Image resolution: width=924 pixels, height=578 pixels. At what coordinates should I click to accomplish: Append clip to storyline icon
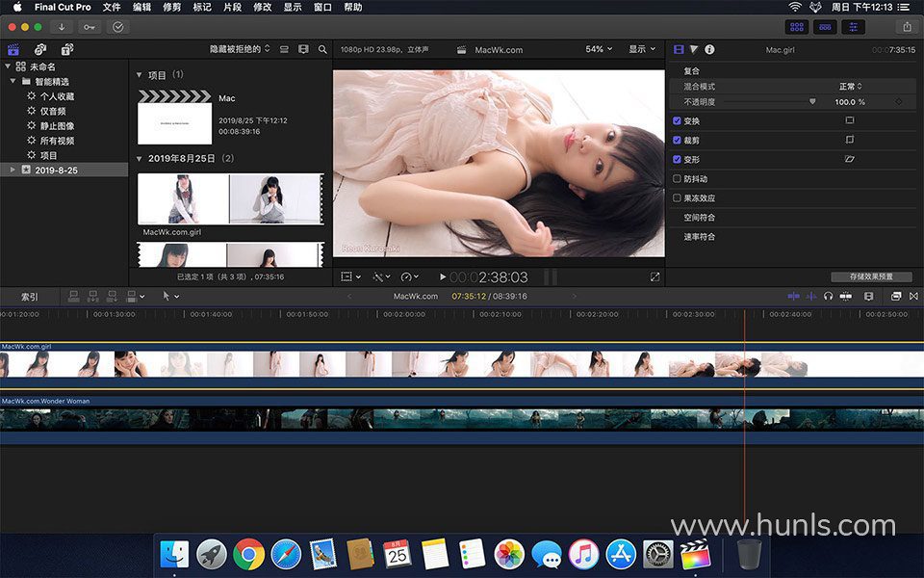click(112, 296)
